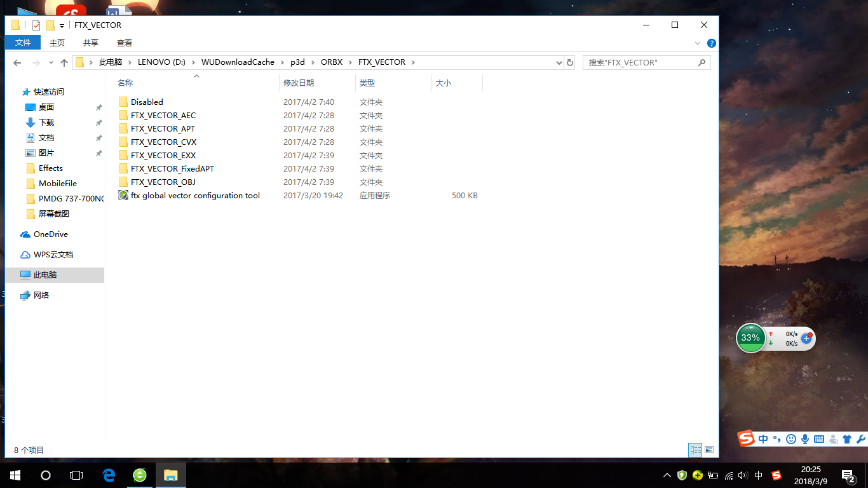Open 桌面 in the navigation pane
Image resolution: width=868 pixels, height=488 pixels.
tap(46, 107)
